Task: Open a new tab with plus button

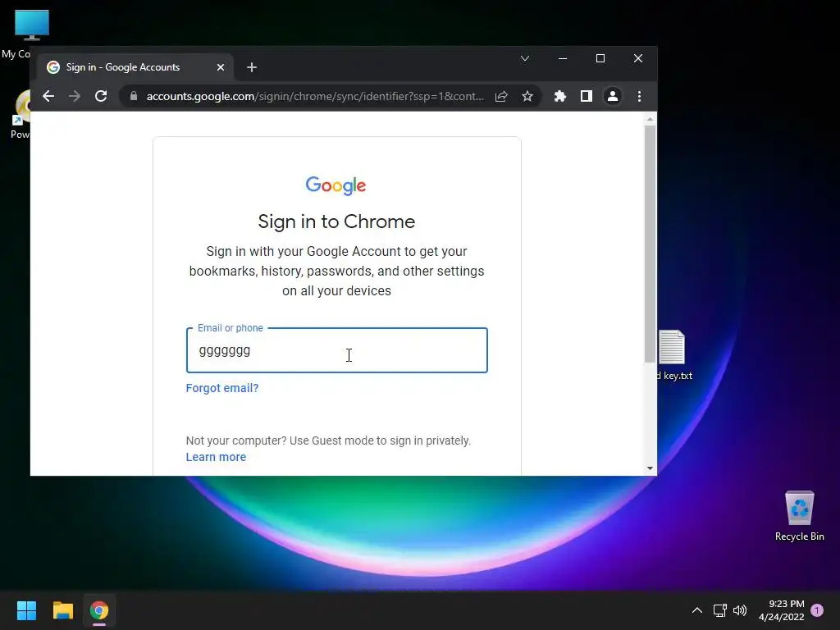Action: click(252, 67)
